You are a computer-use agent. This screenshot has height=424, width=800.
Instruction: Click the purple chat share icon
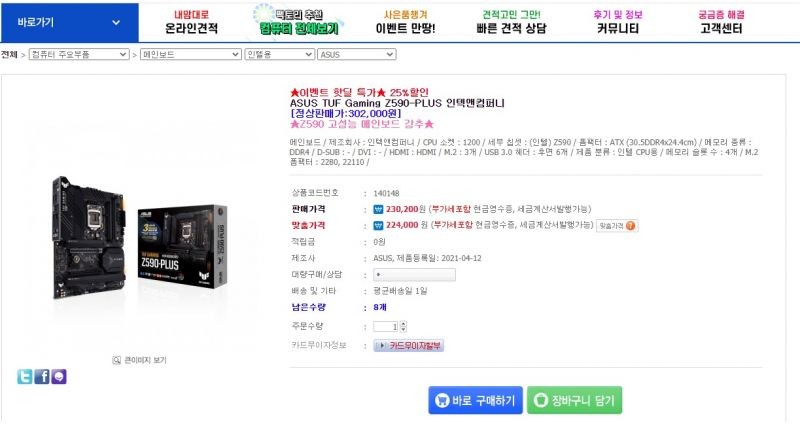[x=59, y=377]
